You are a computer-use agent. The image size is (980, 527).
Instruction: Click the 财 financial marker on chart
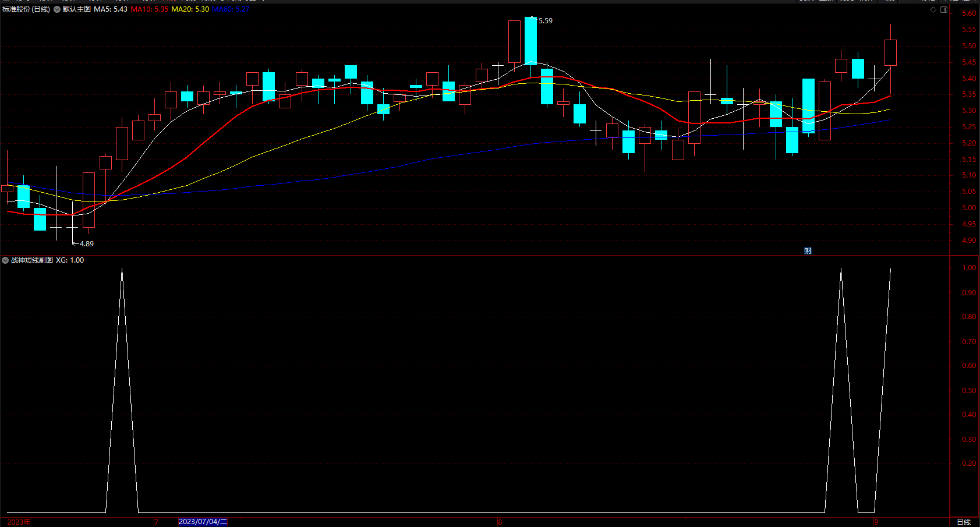coord(808,251)
